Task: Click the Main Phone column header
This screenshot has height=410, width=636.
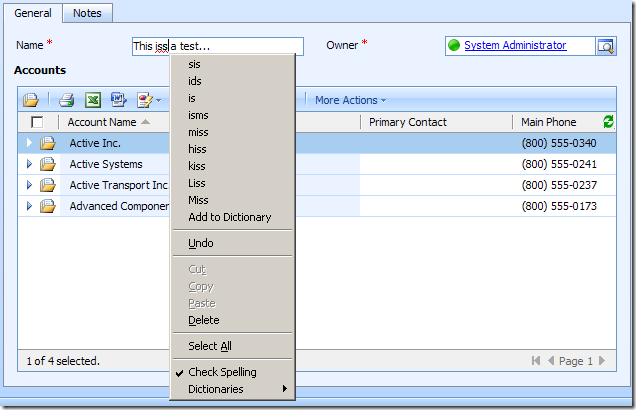Action: click(x=548, y=122)
